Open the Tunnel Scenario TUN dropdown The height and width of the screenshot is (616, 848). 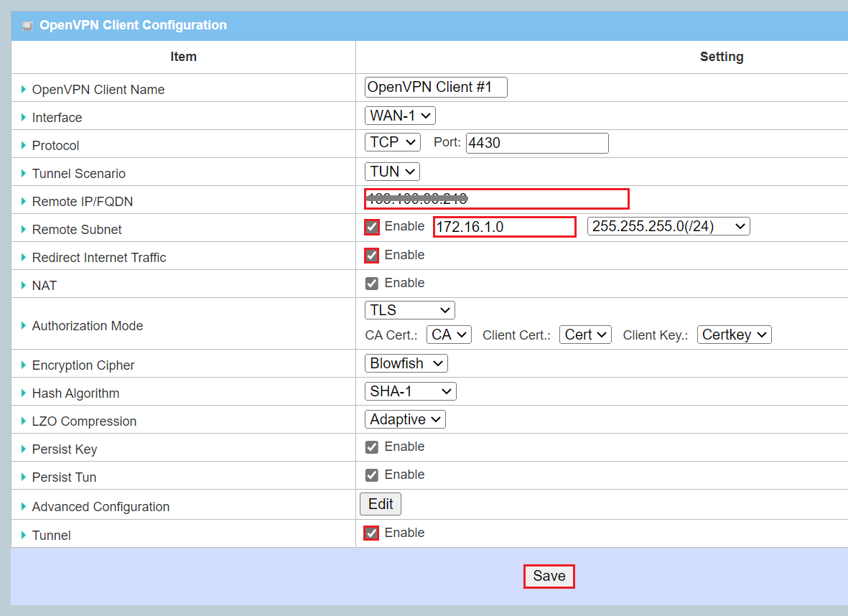click(392, 172)
